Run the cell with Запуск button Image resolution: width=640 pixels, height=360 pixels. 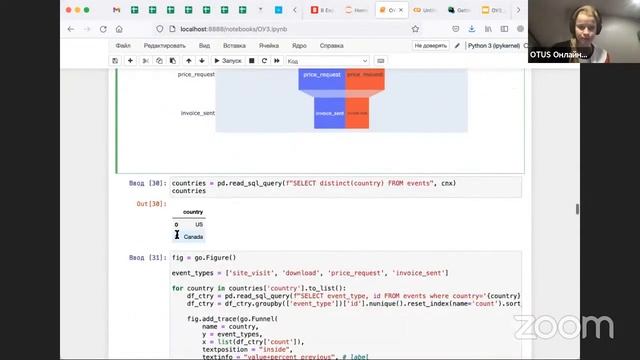(228, 61)
